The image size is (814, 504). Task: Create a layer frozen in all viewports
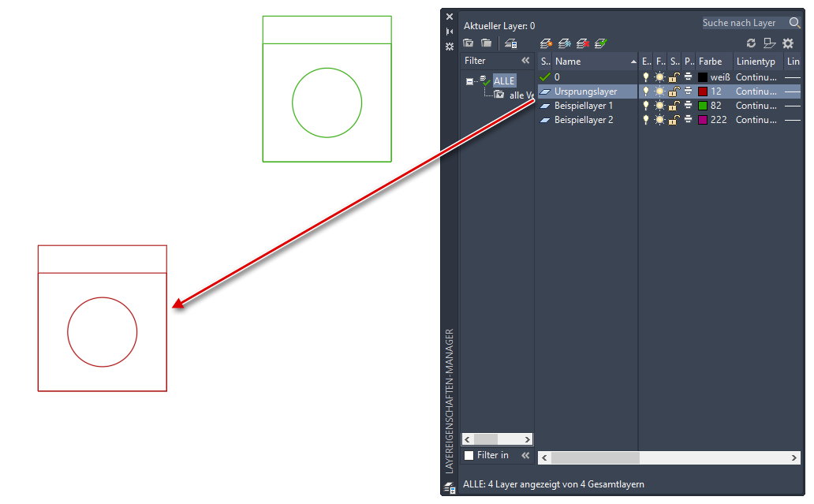(563, 43)
